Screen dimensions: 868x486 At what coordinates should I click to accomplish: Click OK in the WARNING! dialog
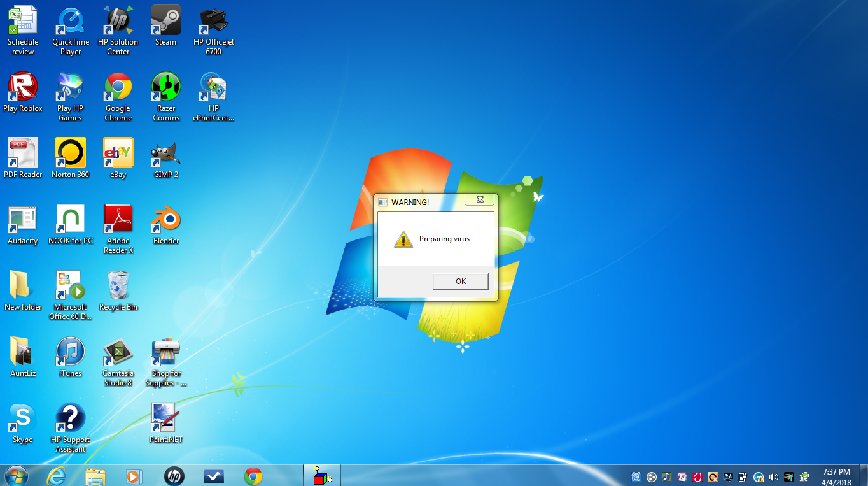coord(461,281)
